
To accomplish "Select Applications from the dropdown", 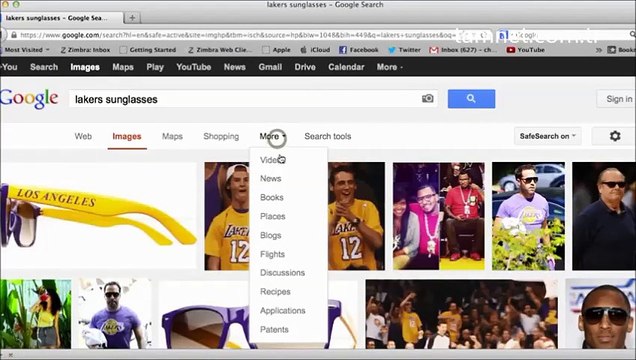I will [x=283, y=311].
